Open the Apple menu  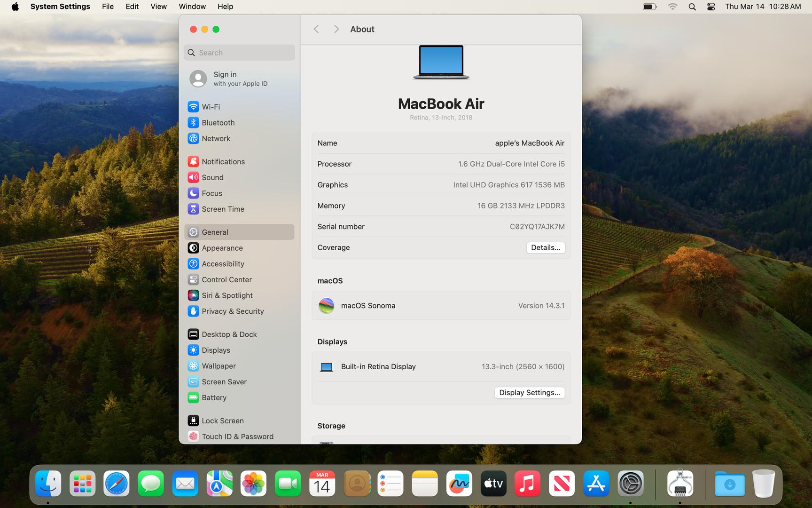click(15, 7)
